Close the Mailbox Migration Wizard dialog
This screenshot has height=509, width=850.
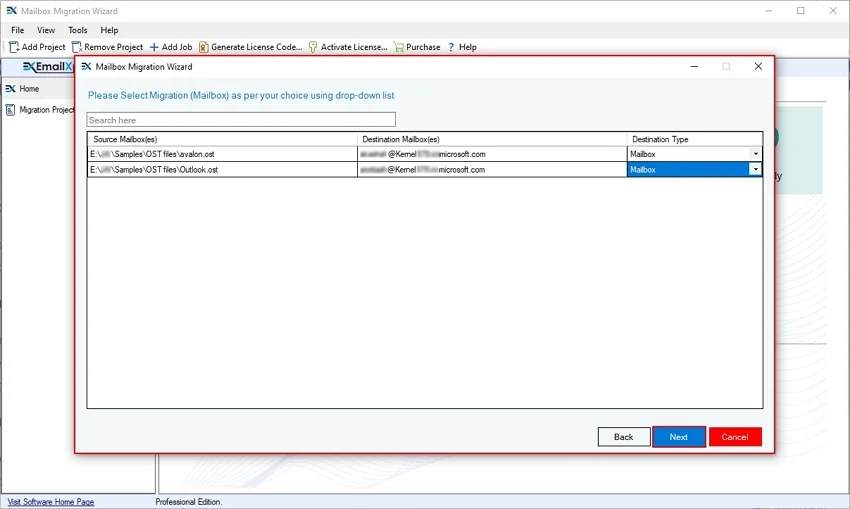click(x=758, y=66)
